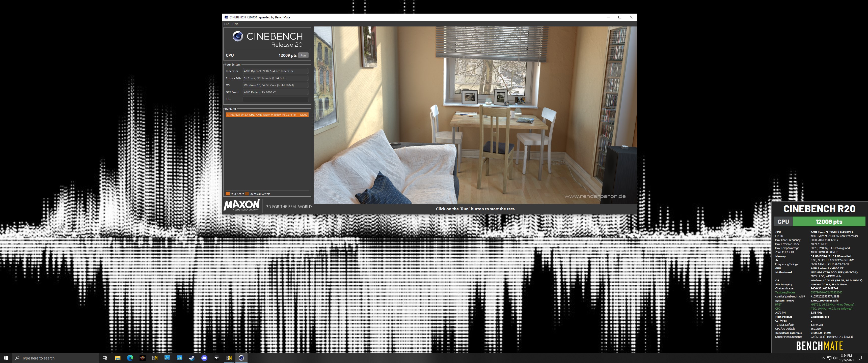The width and height of the screenshot is (868, 363).
Task: Click the Cores x GHz value field
Action: coord(276,78)
